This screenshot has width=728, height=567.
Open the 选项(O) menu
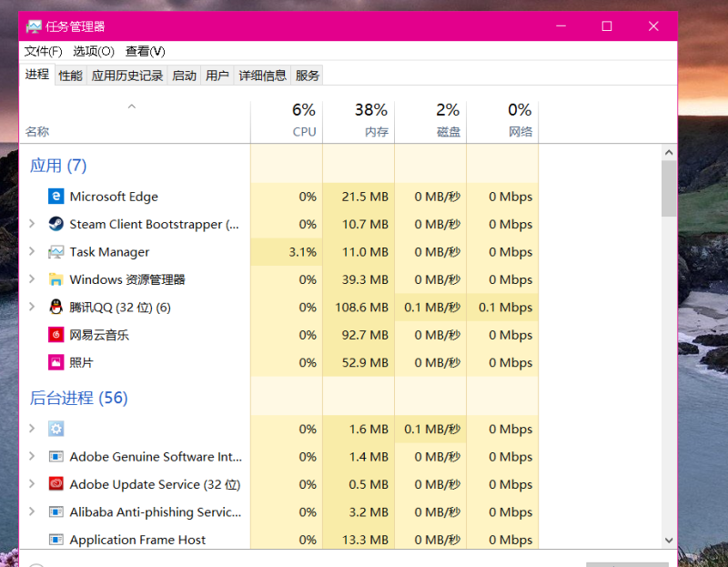94,51
